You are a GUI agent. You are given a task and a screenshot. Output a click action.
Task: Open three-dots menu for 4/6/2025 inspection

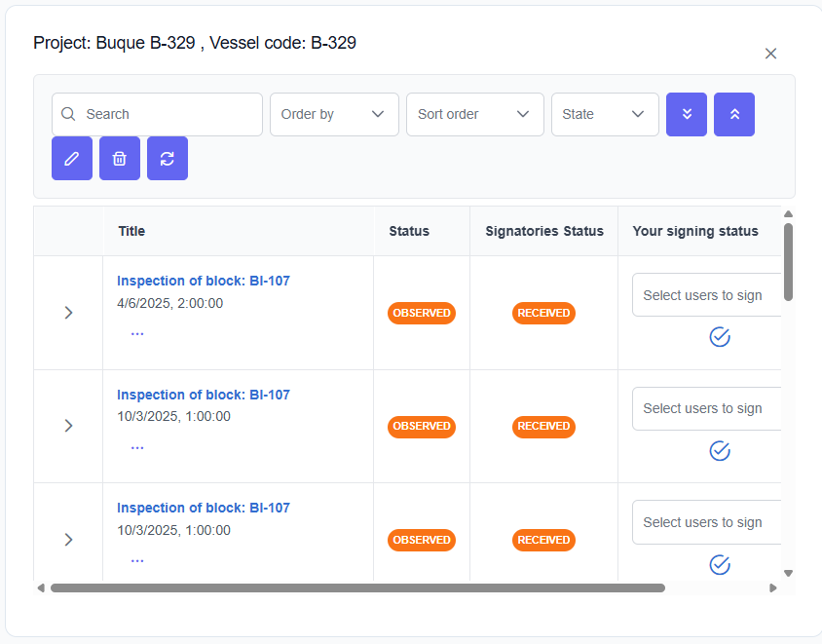(x=137, y=333)
